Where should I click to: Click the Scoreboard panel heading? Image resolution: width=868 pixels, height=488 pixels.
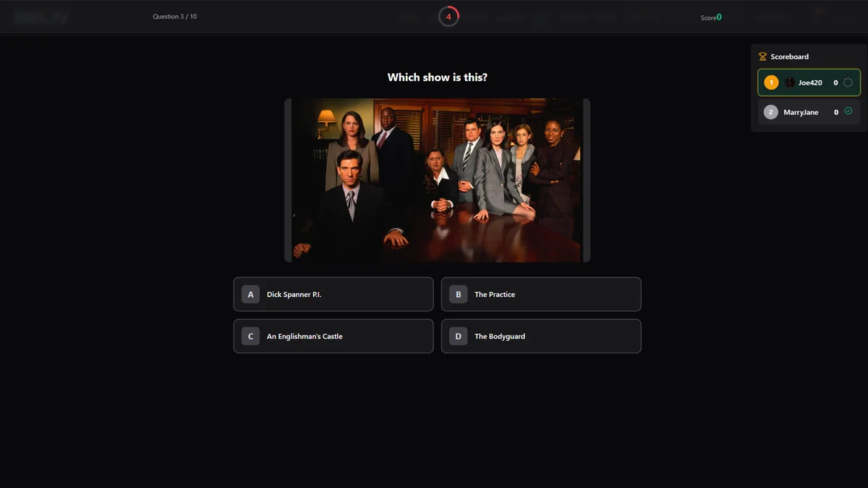(x=789, y=56)
